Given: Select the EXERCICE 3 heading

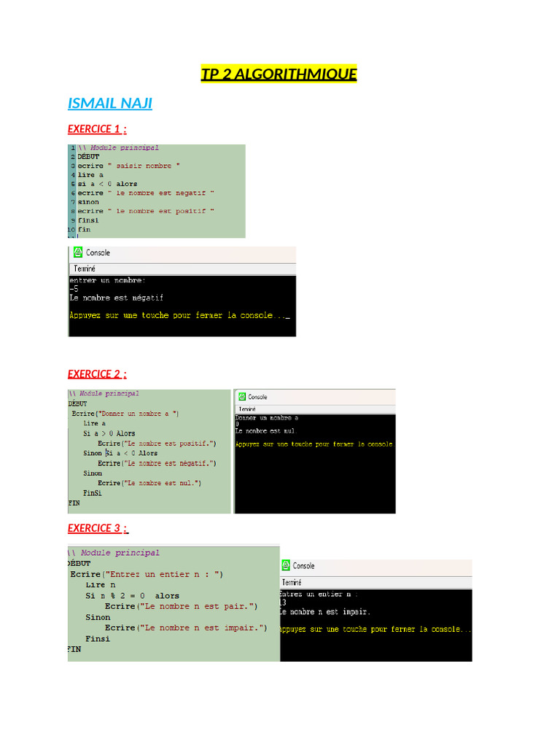Looking at the screenshot, I should coord(98,528).
